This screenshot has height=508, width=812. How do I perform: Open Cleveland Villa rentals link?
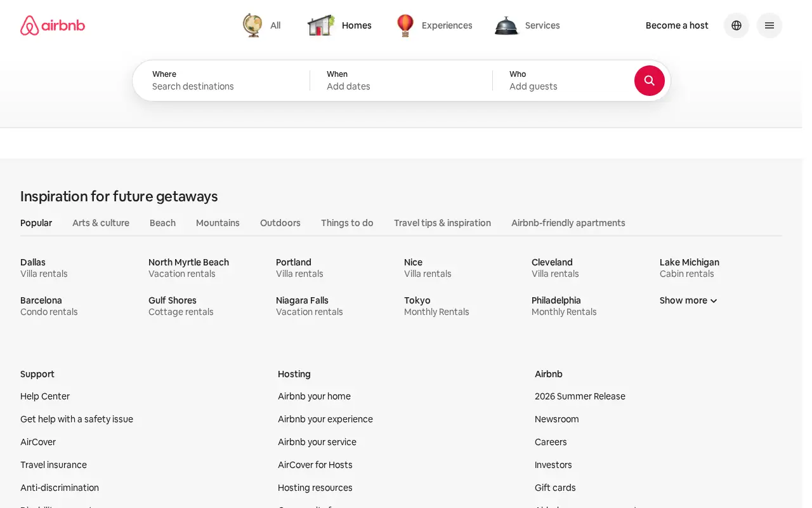click(x=555, y=268)
